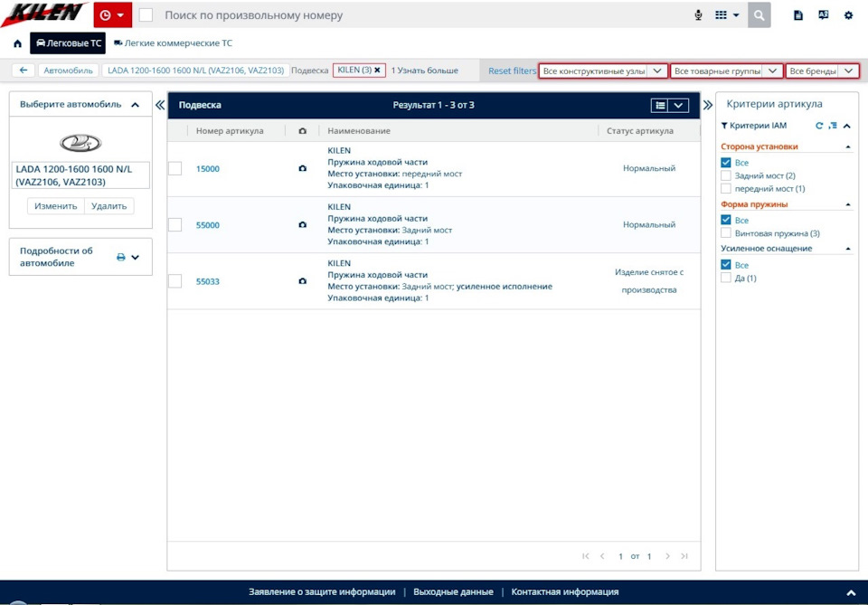Click the sort criteria icon beside refresh
This screenshot has height=605, width=868.
[833, 126]
